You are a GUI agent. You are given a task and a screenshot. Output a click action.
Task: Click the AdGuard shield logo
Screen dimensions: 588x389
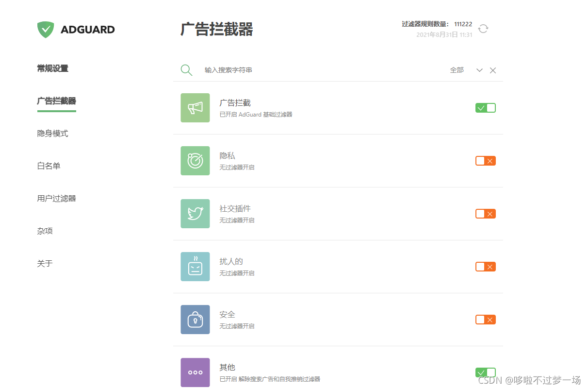[x=46, y=30]
